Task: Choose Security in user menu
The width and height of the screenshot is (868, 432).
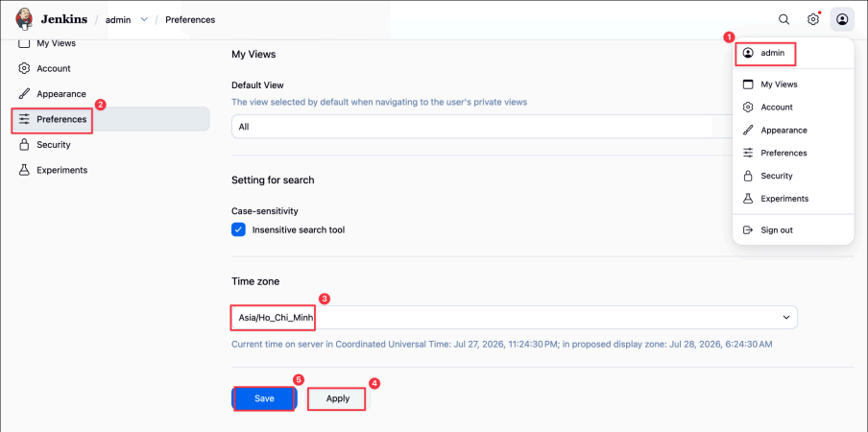Action: pyautogui.click(x=793, y=176)
